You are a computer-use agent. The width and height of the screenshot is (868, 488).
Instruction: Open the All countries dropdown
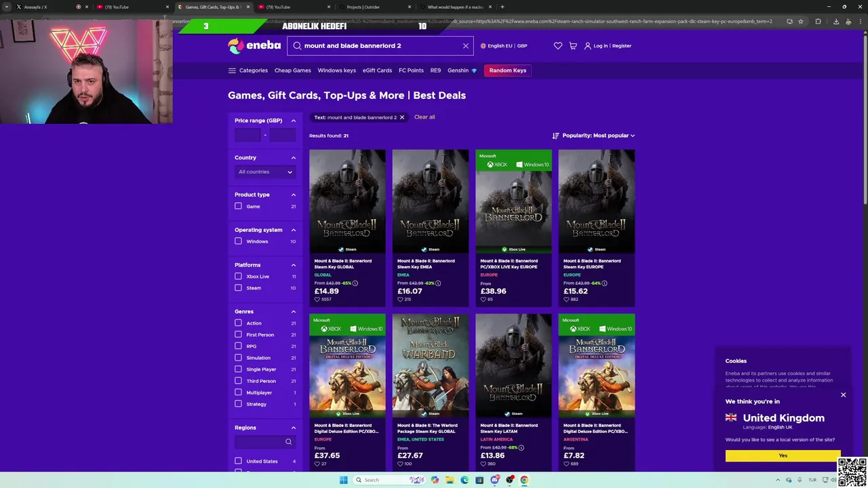pyautogui.click(x=265, y=172)
